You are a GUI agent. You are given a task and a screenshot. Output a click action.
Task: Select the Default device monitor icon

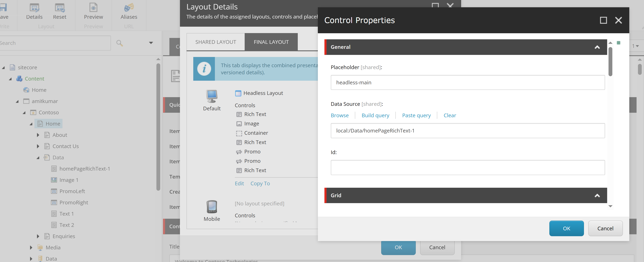point(212,96)
